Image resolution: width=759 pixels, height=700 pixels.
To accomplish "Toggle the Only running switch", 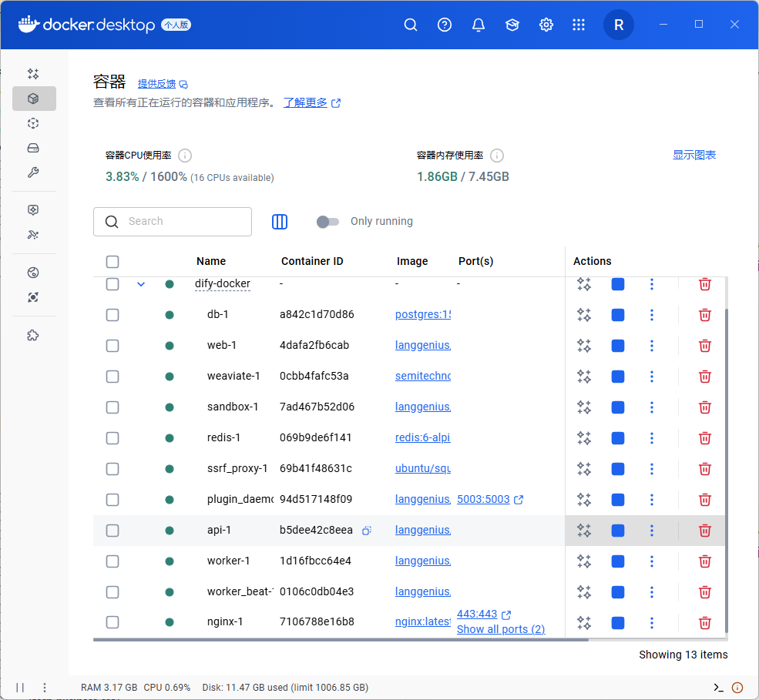I will coord(327,222).
